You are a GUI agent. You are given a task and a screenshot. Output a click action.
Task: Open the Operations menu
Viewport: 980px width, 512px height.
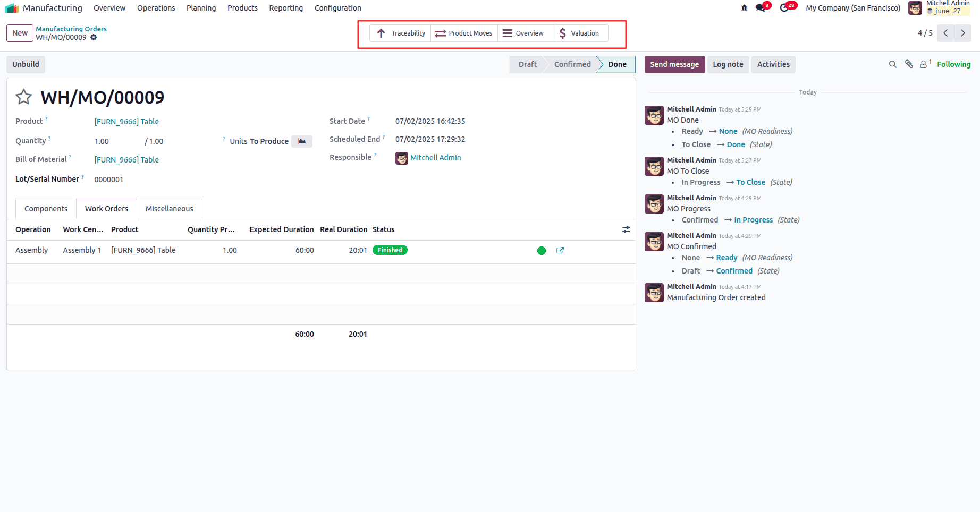(x=156, y=8)
